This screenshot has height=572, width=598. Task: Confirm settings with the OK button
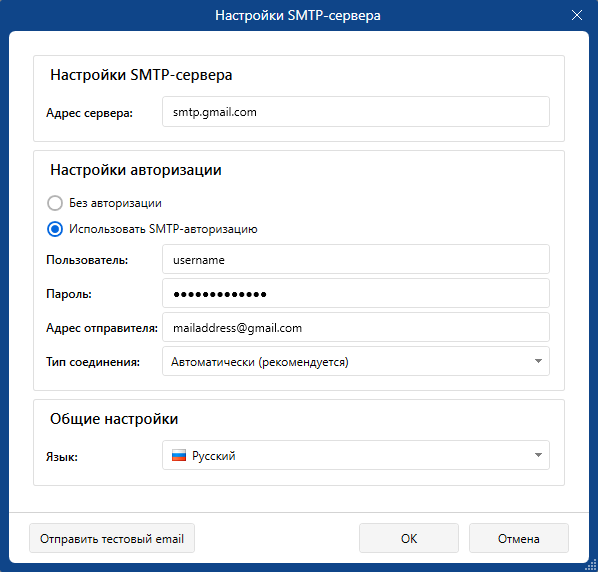[x=409, y=538]
